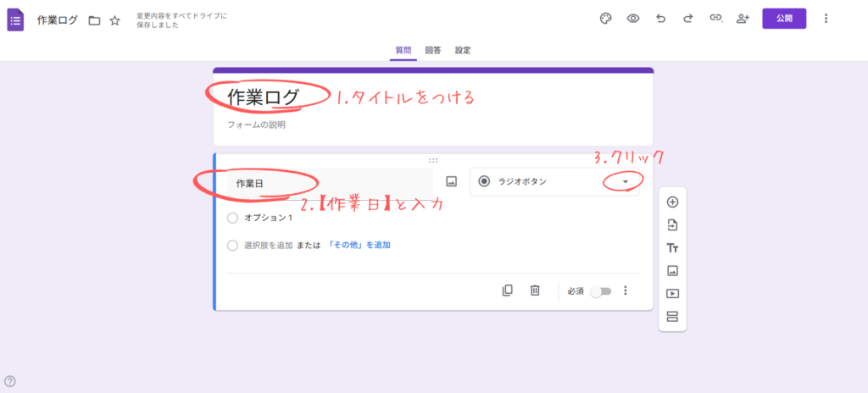Rename document title 作業ログ in header
The image size is (868, 393).
click(58, 20)
